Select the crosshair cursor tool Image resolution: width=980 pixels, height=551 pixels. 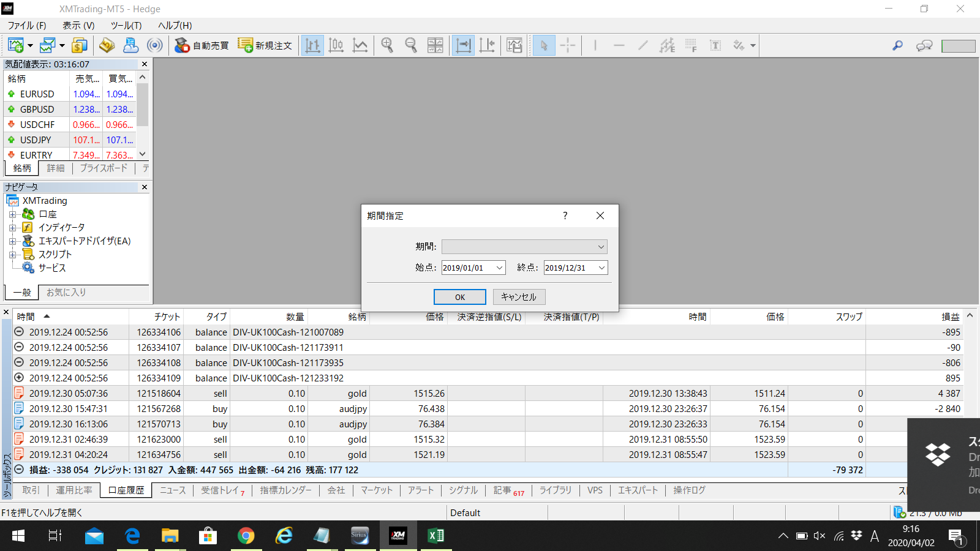(568, 45)
